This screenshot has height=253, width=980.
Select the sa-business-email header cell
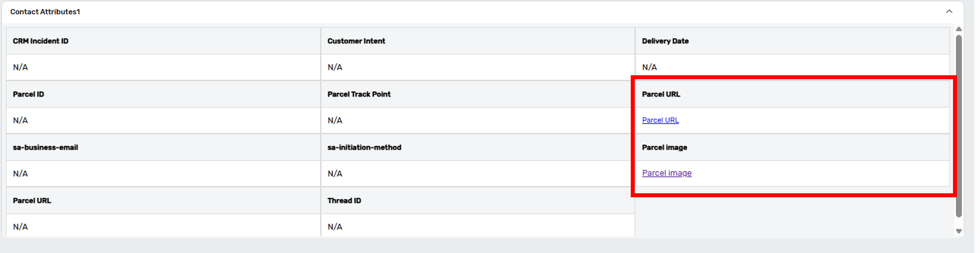[x=45, y=148]
